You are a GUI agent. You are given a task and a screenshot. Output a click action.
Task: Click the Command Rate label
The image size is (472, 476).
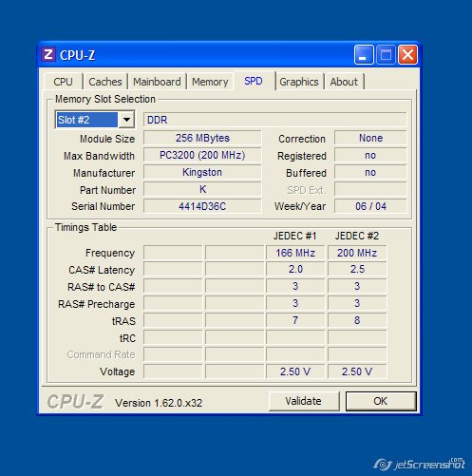(x=101, y=354)
